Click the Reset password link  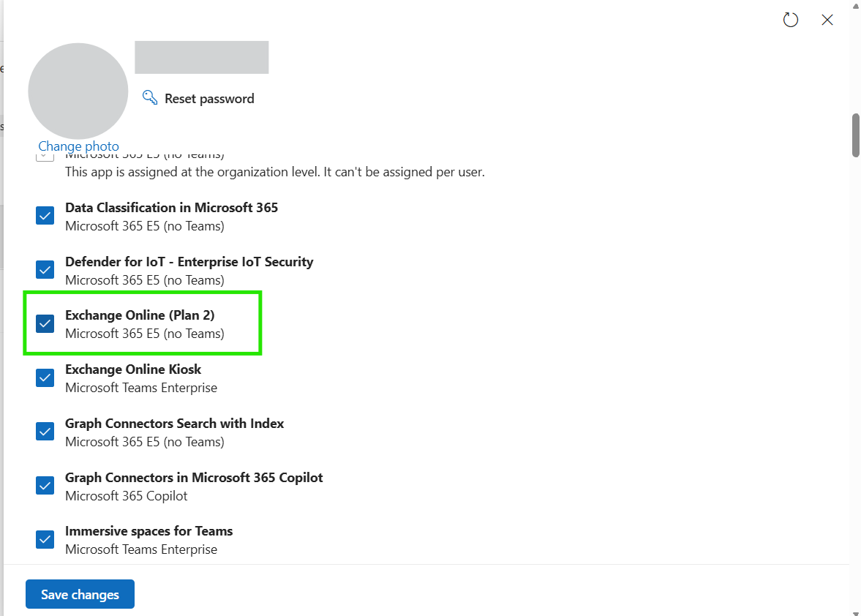(x=209, y=99)
